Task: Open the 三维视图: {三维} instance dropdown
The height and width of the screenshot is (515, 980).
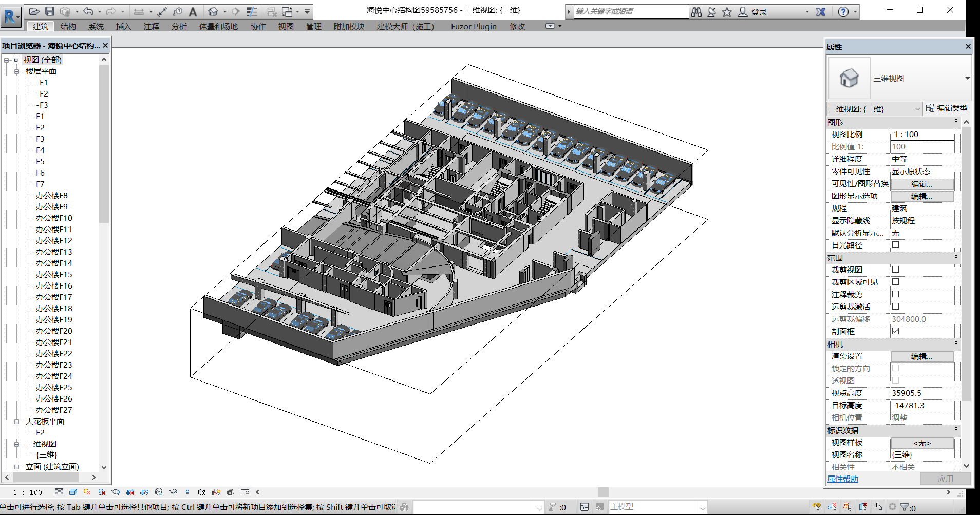Action: pyautogui.click(x=917, y=109)
